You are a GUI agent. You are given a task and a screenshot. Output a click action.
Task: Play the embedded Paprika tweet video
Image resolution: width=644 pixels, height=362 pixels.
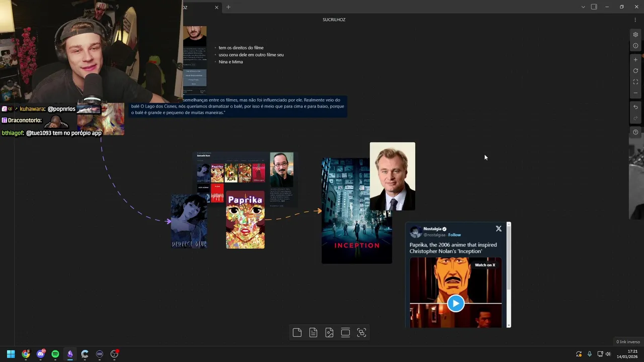455,303
